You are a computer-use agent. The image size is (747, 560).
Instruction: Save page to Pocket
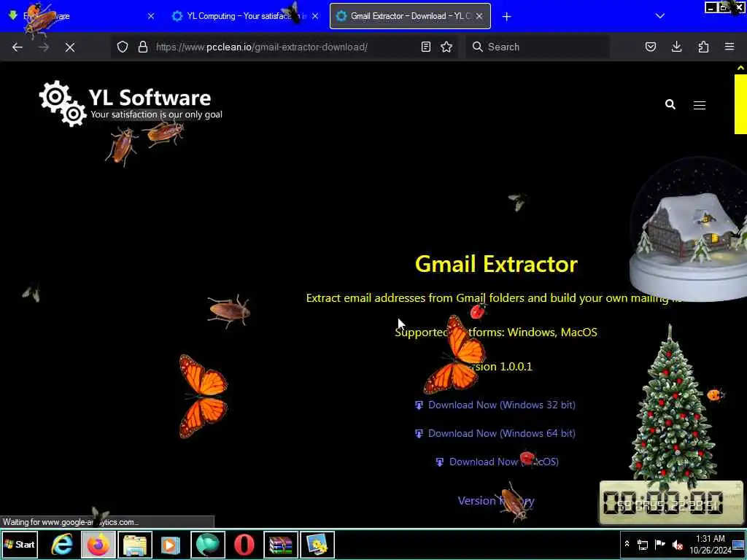(650, 47)
